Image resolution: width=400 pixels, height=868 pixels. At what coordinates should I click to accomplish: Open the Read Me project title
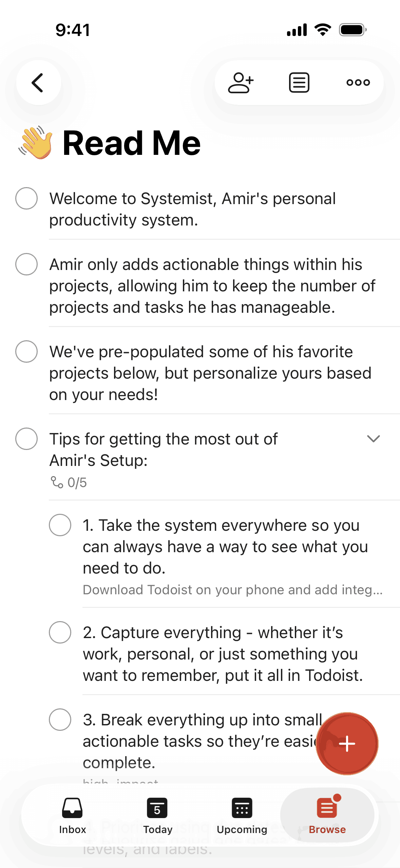pyautogui.click(x=132, y=143)
